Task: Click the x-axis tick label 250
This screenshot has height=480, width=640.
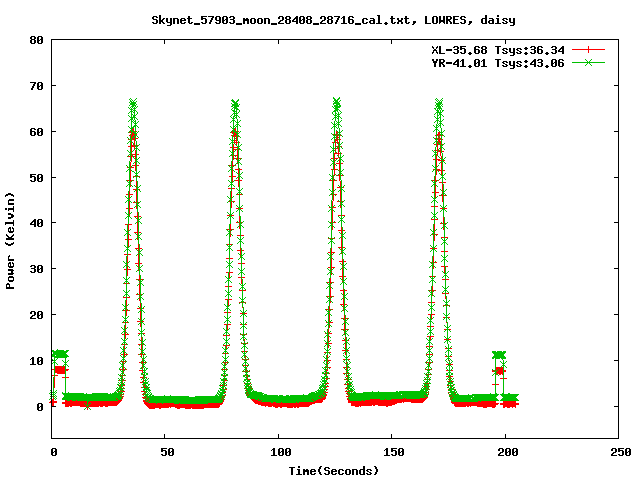Action: (x=621, y=452)
